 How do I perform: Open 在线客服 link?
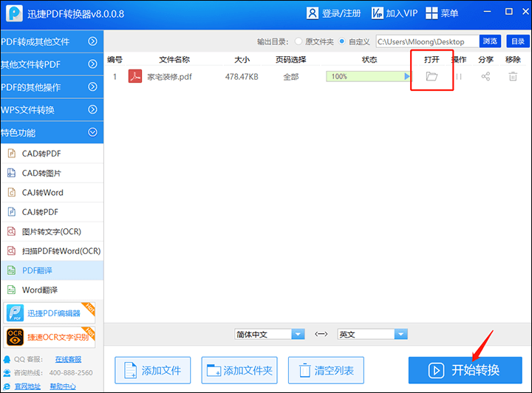[x=68, y=360]
